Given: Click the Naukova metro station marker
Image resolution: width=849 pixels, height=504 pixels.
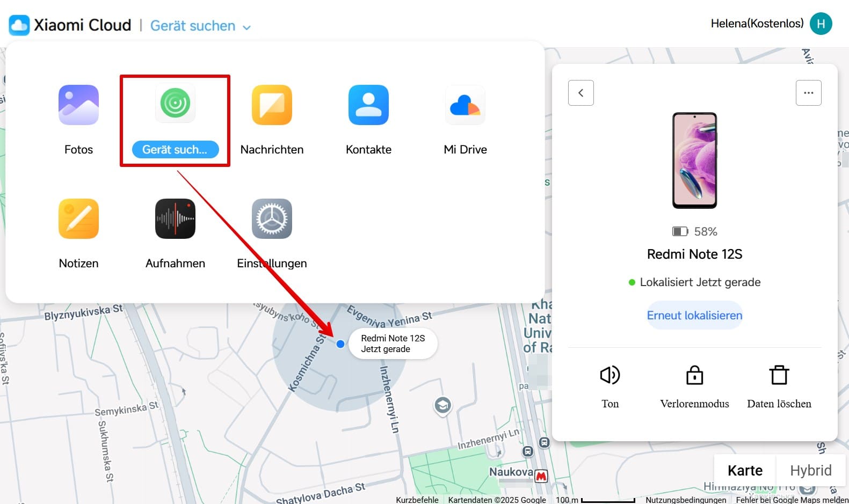Looking at the screenshot, I should [x=541, y=476].
